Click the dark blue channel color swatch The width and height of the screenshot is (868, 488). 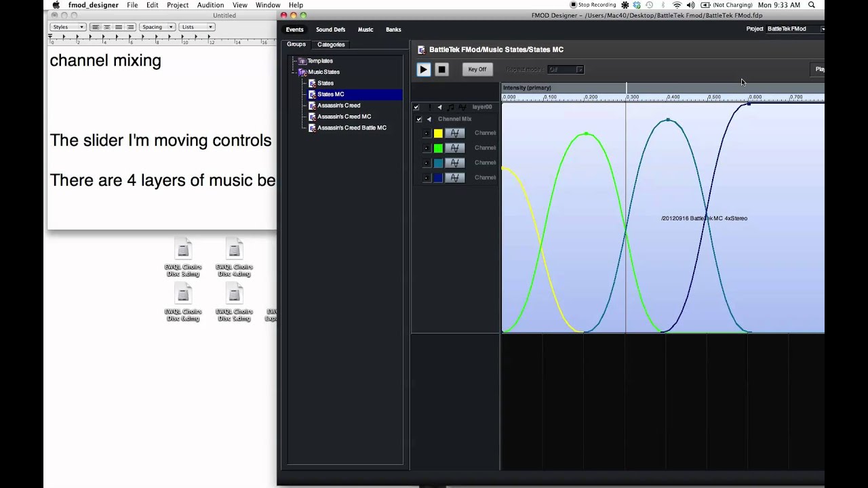coord(438,178)
